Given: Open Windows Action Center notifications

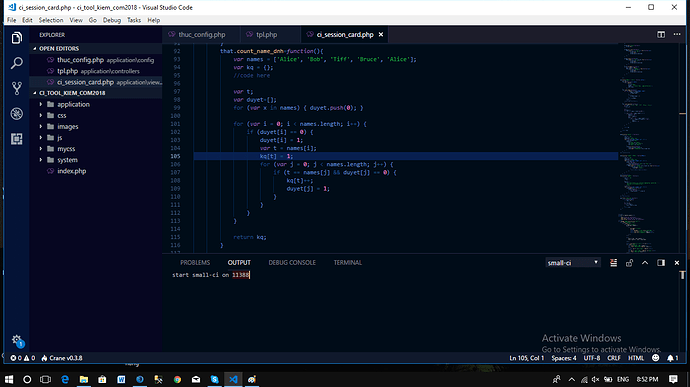Looking at the screenshot, I should coord(673,379).
